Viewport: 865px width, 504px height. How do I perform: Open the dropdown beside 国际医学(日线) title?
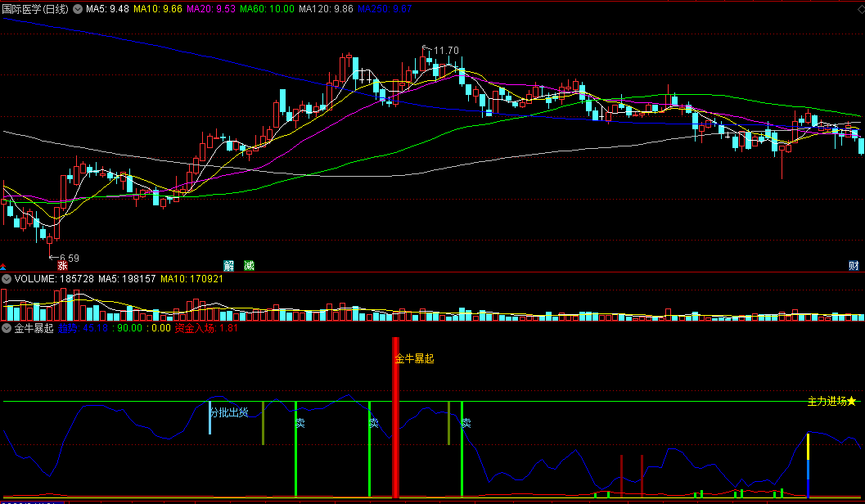coord(78,9)
